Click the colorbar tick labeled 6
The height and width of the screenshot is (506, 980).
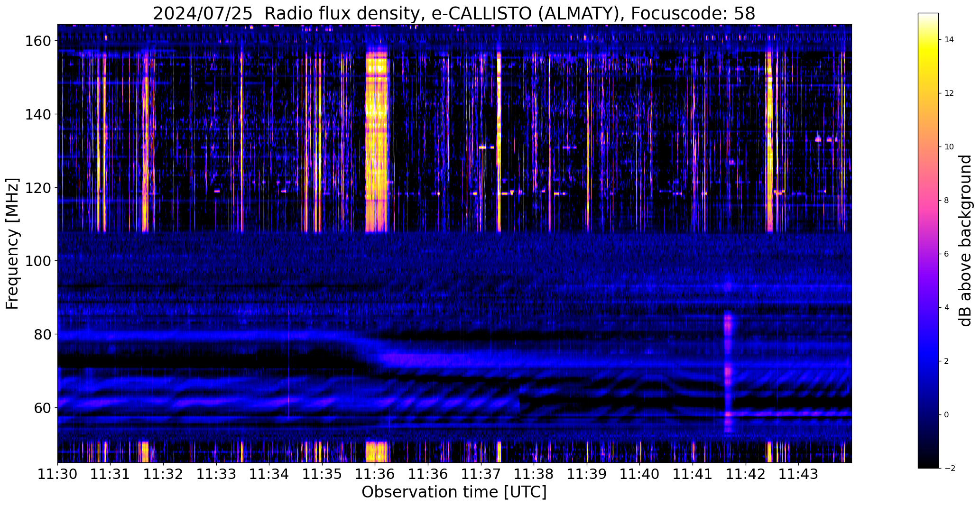(947, 254)
